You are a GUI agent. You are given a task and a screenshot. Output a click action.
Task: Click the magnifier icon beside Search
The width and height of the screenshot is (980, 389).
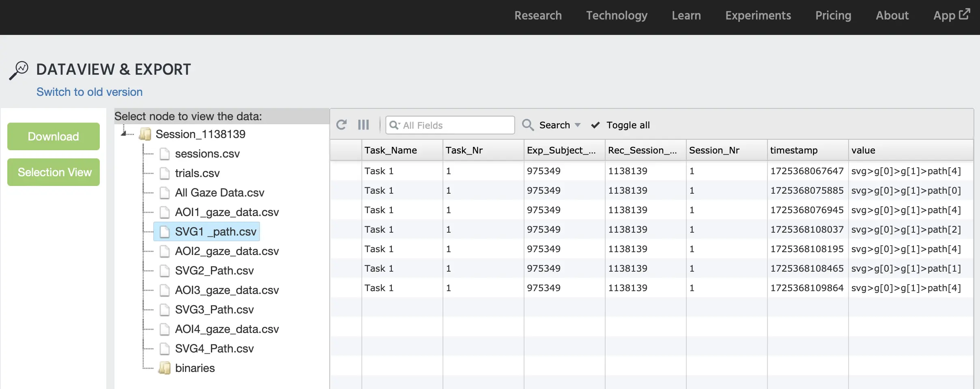coord(528,125)
